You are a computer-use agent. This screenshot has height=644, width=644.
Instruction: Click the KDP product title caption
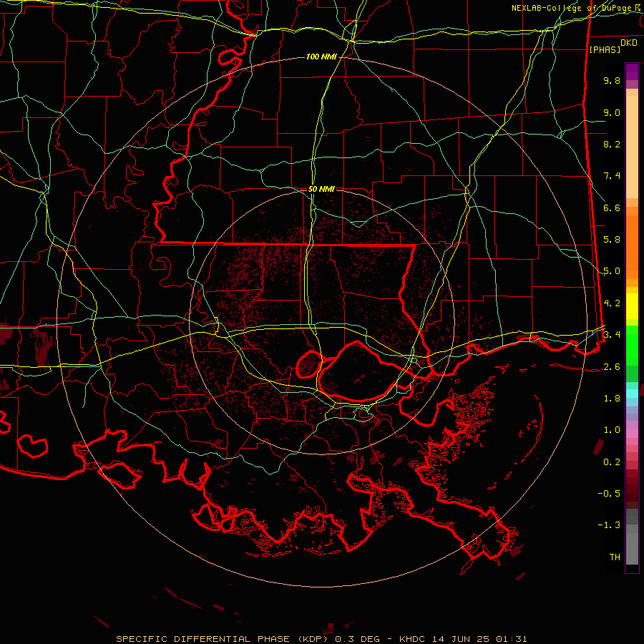click(321, 639)
